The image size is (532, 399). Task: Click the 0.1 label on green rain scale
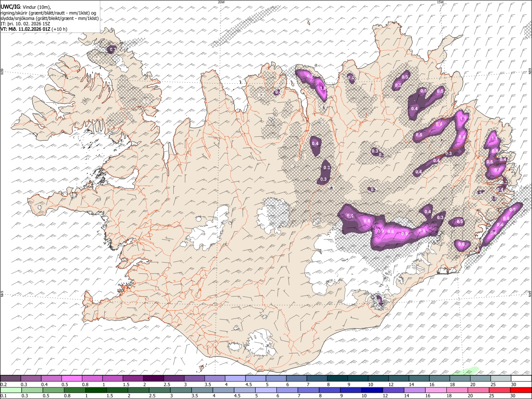pyautogui.click(x=3, y=396)
